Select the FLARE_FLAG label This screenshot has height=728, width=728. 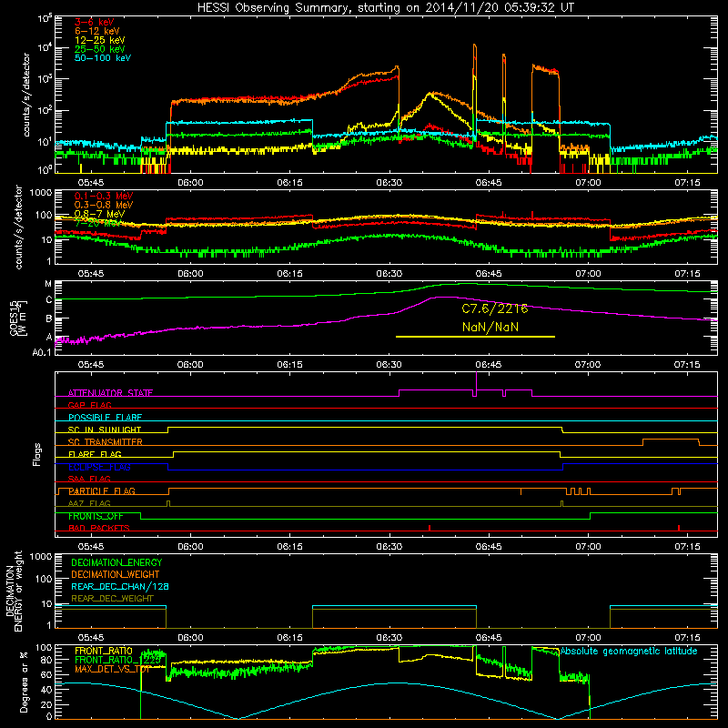point(95,454)
